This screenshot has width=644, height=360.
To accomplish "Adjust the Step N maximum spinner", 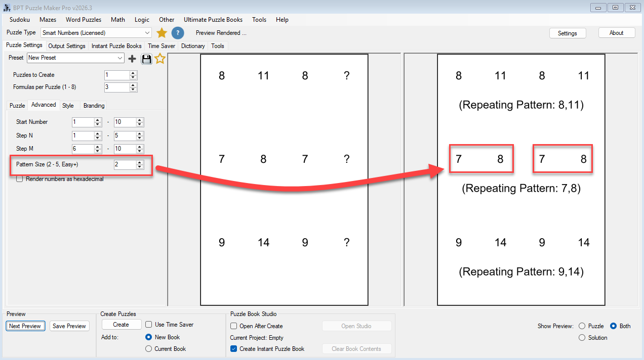I will pyautogui.click(x=140, y=136).
